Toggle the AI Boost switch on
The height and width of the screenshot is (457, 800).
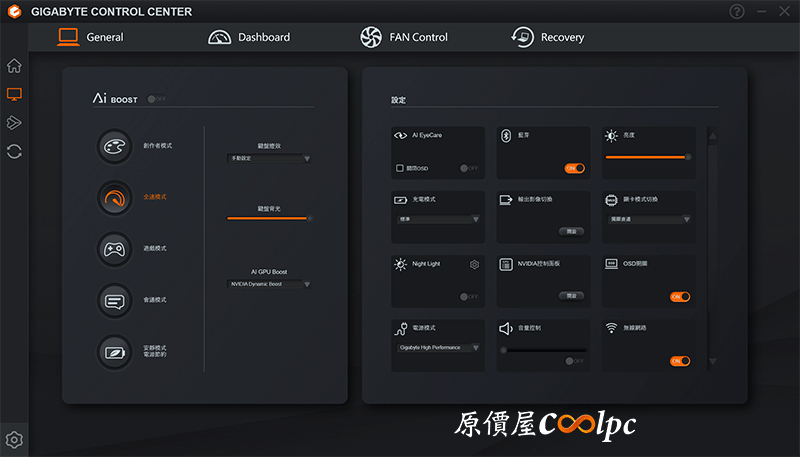pos(156,99)
